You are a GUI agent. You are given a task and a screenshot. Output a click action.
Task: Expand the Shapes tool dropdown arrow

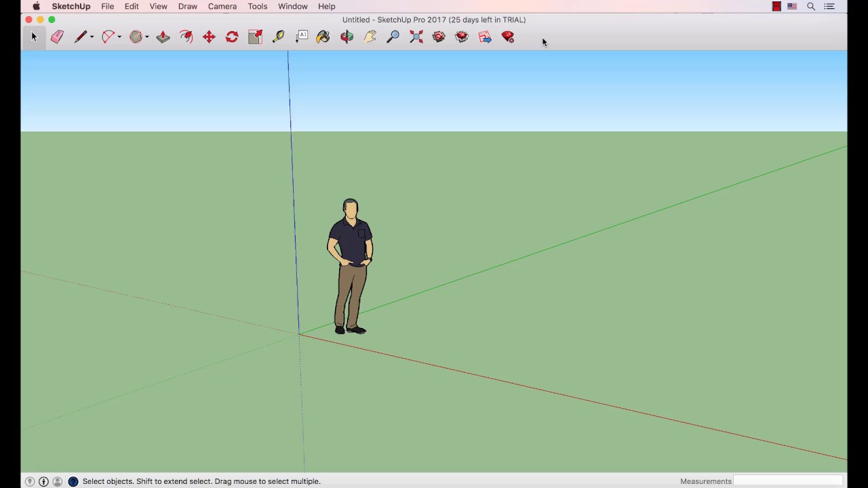pos(146,37)
